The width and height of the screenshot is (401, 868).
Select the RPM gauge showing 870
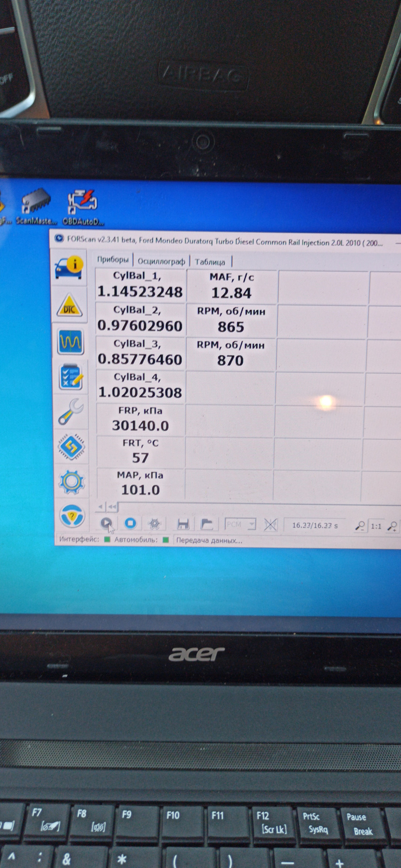pos(231,354)
